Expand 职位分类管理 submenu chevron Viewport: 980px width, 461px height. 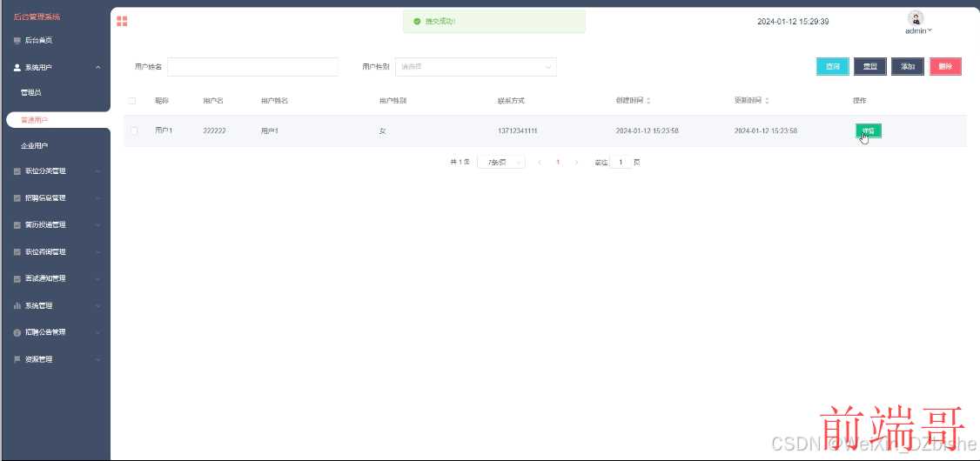click(x=98, y=171)
